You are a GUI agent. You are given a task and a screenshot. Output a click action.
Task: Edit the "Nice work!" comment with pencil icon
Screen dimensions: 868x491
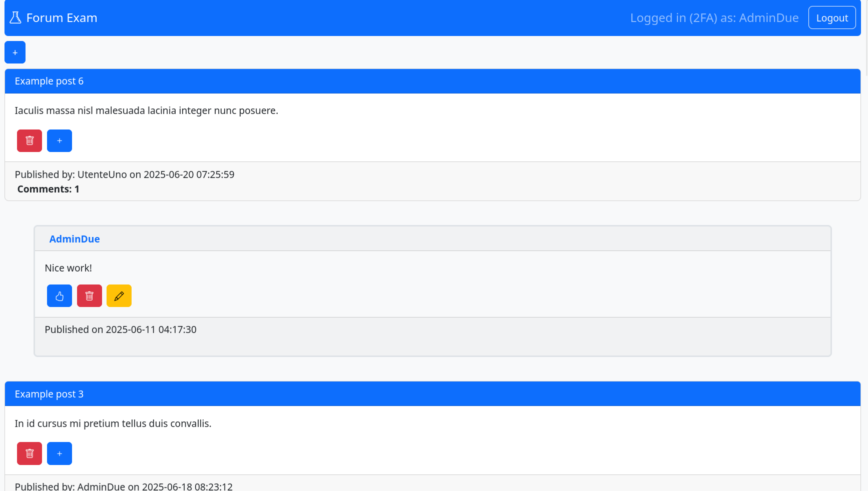(119, 295)
